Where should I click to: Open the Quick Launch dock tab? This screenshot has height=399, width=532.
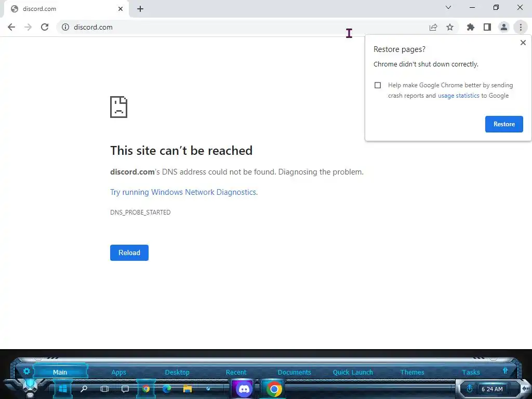pyautogui.click(x=353, y=372)
